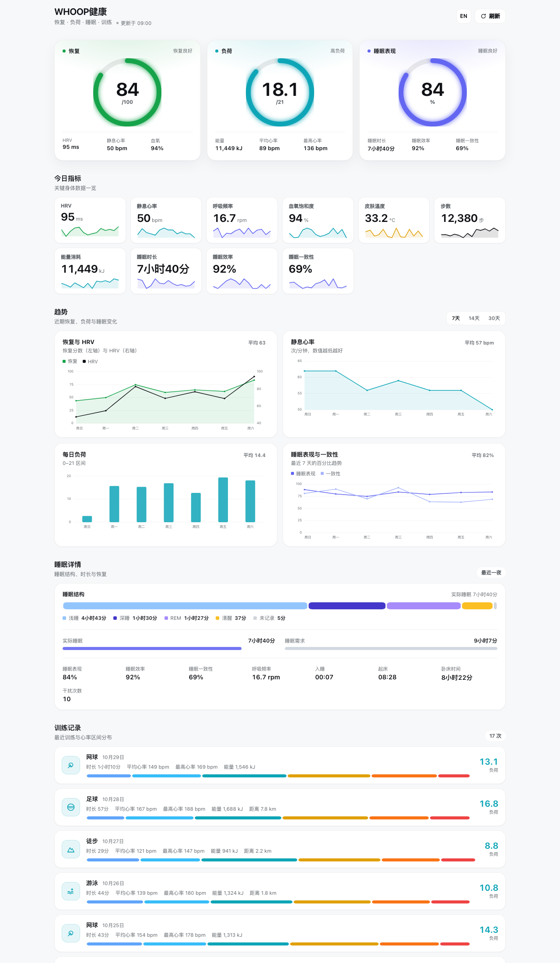Click the hiking mountain icon for 徒步
Viewport: 560px width, 963px height.
[71, 849]
